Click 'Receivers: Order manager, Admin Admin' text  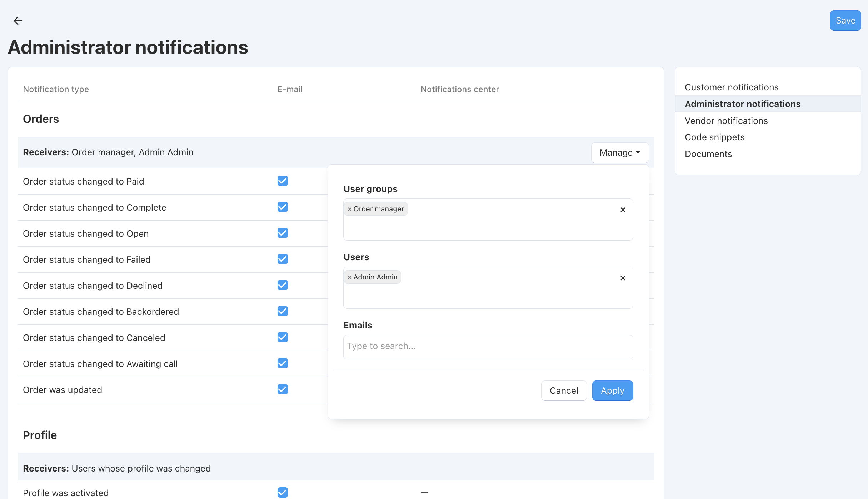click(108, 152)
